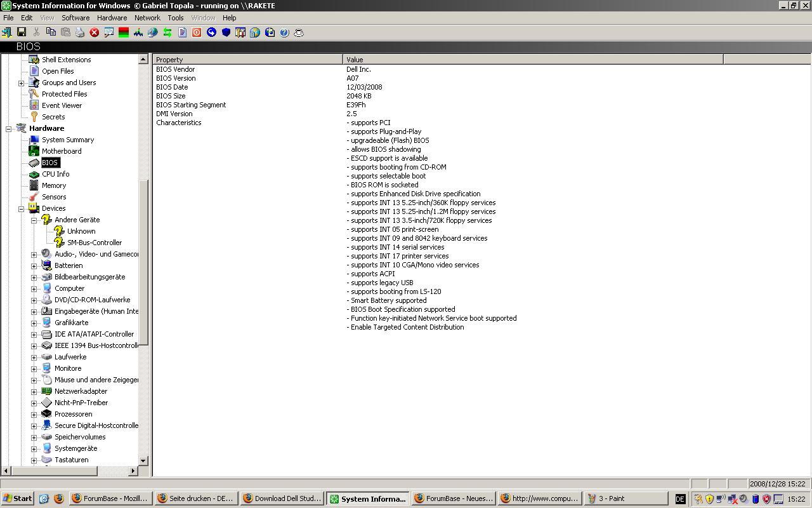Click the tools options toolbar icon

pos(240,32)
